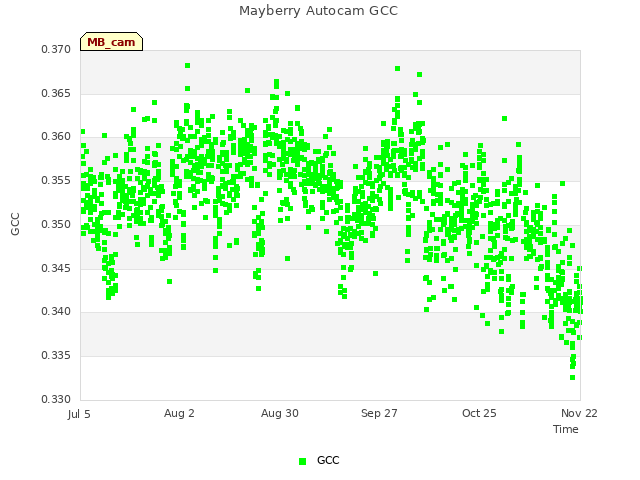Click the 0.340 y-axis tick label
640x480 pixels.
(x=56, y=311)
